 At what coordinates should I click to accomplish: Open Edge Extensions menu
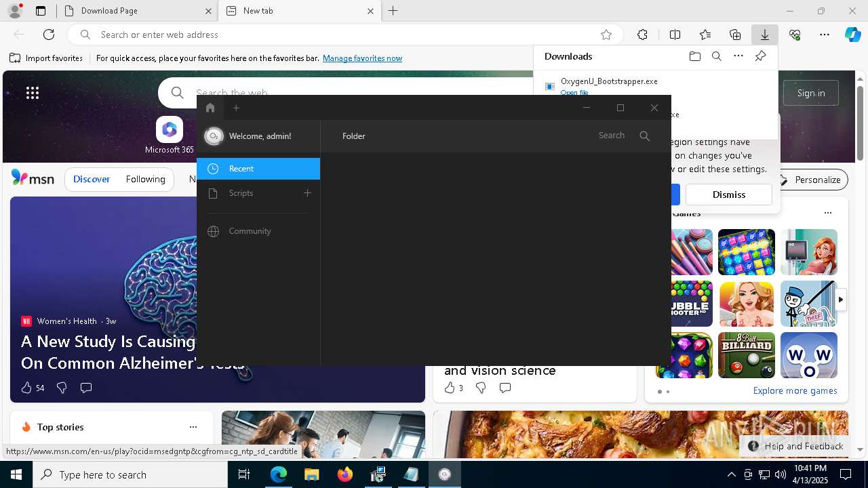642,35
